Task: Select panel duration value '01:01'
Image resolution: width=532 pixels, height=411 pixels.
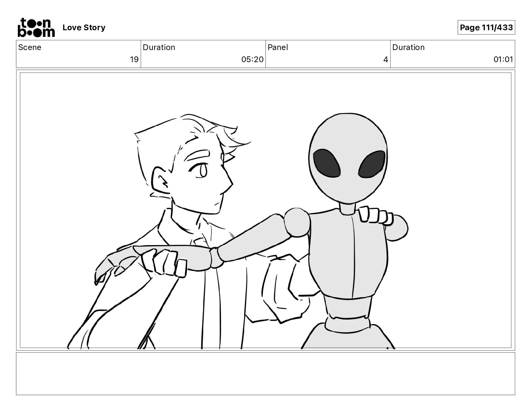Action: coord(503,59)
